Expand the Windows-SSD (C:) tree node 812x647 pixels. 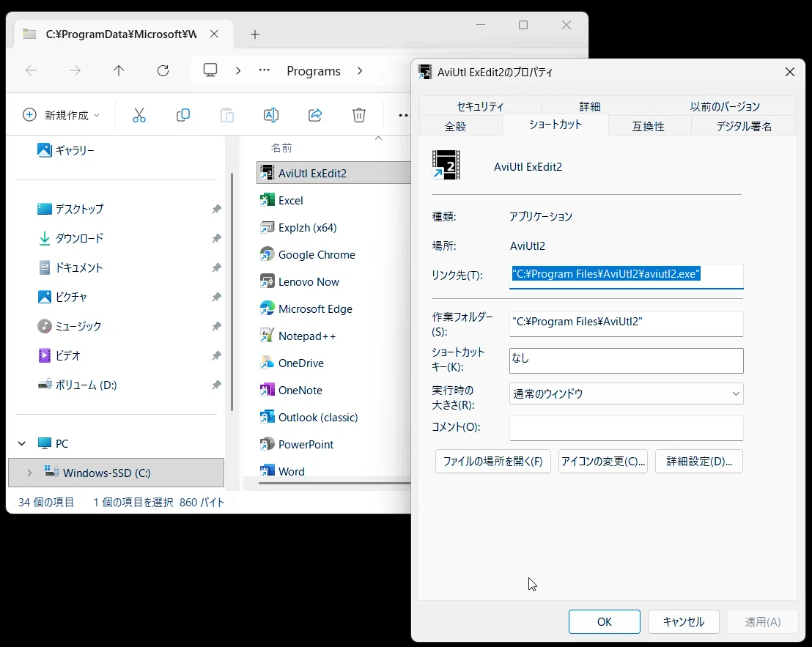(29, 473)
